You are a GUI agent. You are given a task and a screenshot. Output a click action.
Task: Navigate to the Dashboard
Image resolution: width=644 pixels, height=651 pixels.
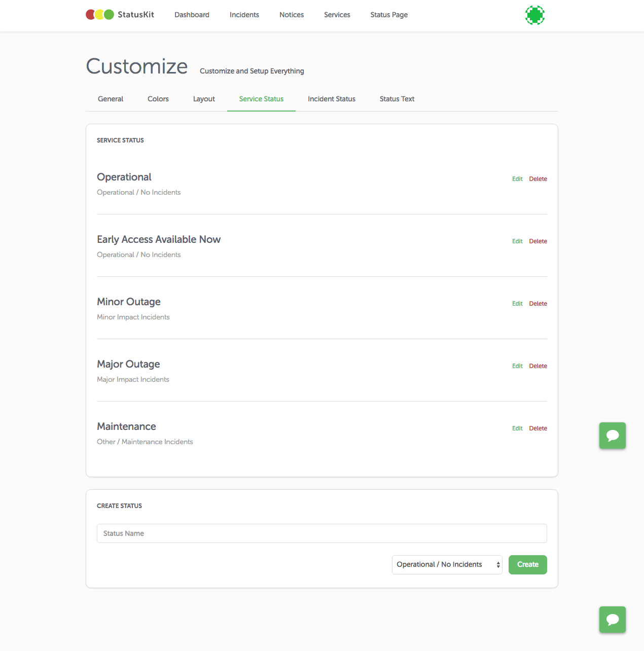tap(192, 15)
